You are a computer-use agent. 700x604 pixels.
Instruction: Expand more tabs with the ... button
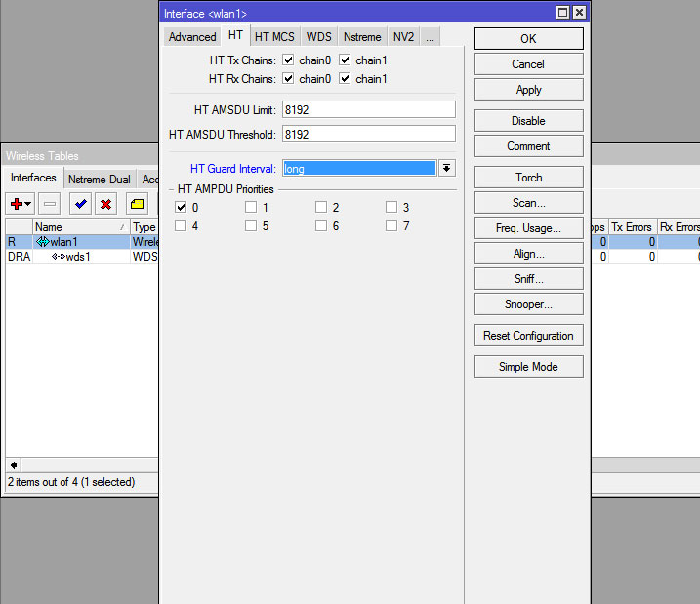[x=430, y=37]
